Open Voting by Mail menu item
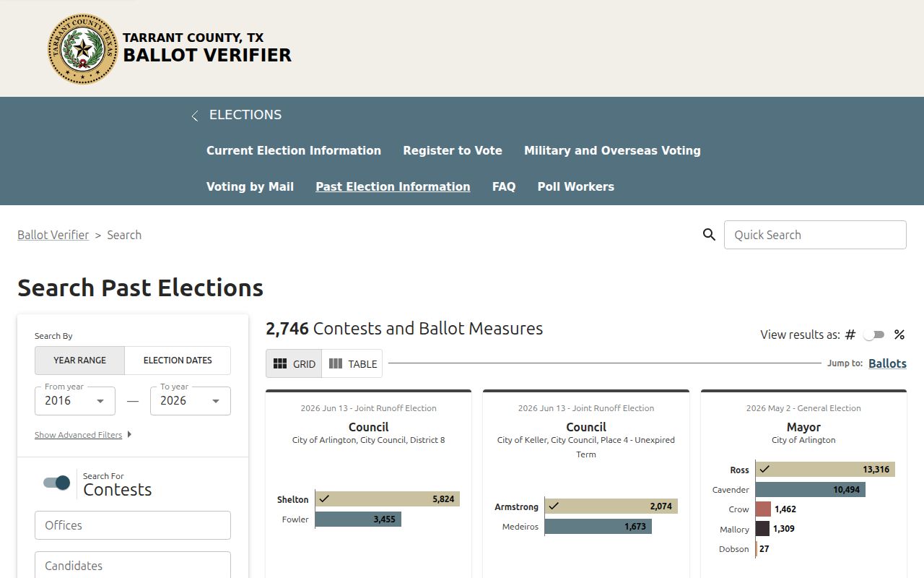The width and height of the screenshot is (924, 578). pyautogui.click(x=250, y=186)
